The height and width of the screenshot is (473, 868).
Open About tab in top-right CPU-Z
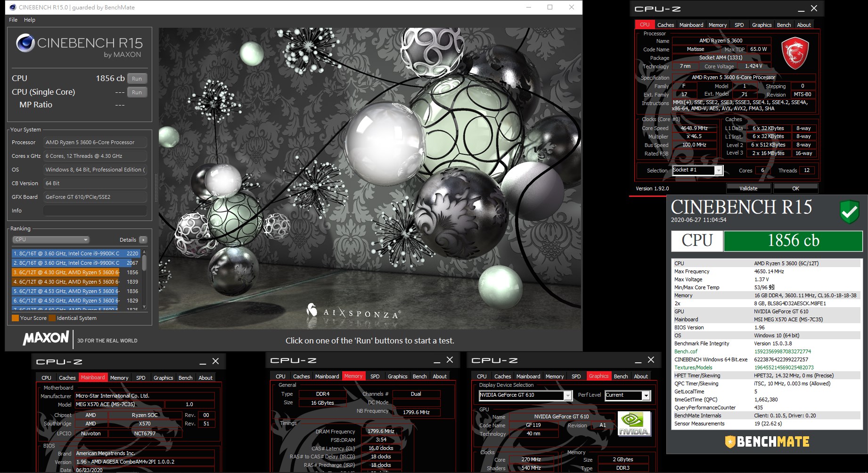(x=804, y=25)
